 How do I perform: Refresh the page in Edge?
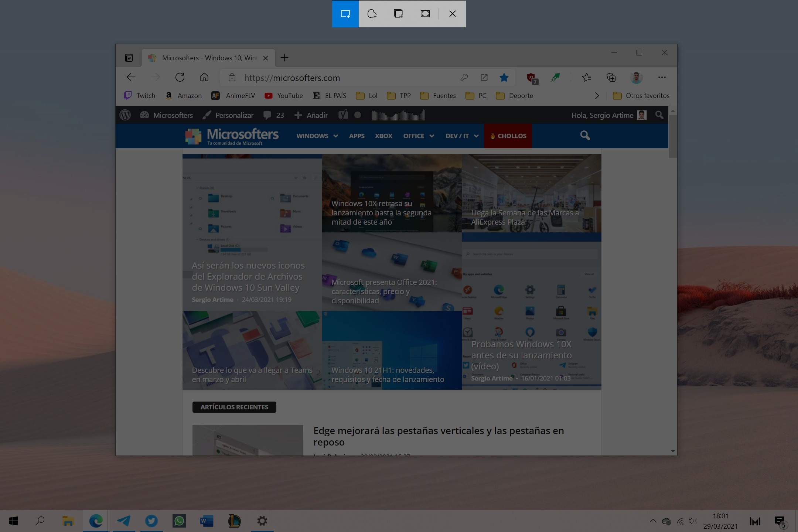pyautogui.click(x=180, y=77)
